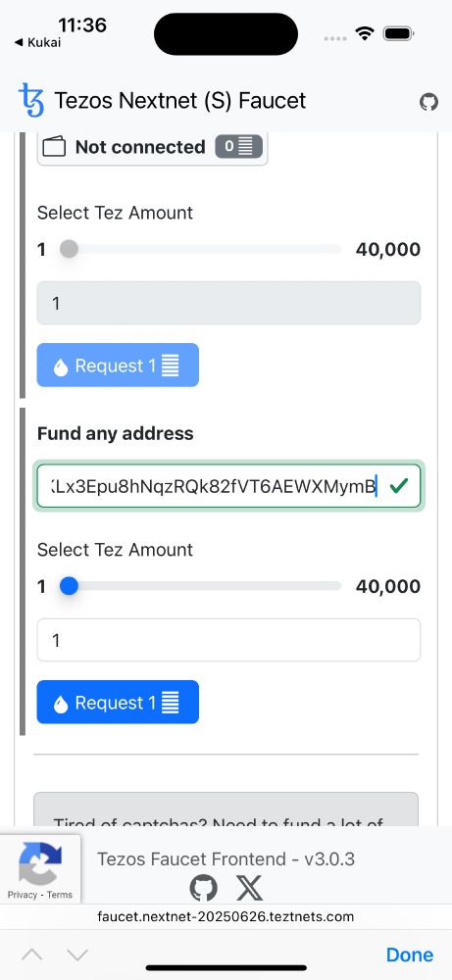The width and height of the screenshot is (452, 980).
Task: Tap Done to dismiss the keyboard bar
Action: tap(410, 955)
